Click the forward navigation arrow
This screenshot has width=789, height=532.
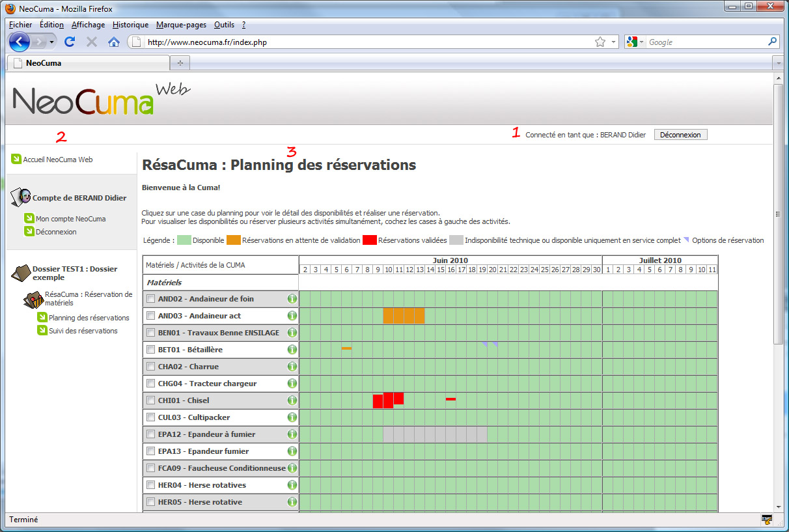[x=38, y=42]
